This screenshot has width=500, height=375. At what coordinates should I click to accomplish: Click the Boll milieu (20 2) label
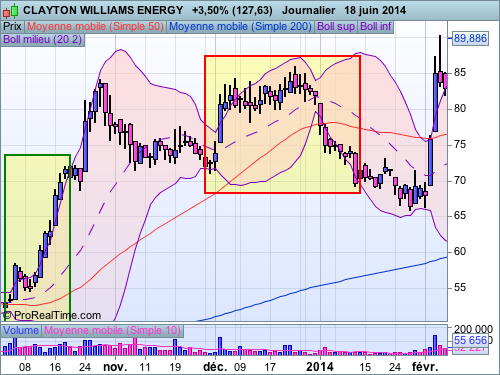[43, 39]
